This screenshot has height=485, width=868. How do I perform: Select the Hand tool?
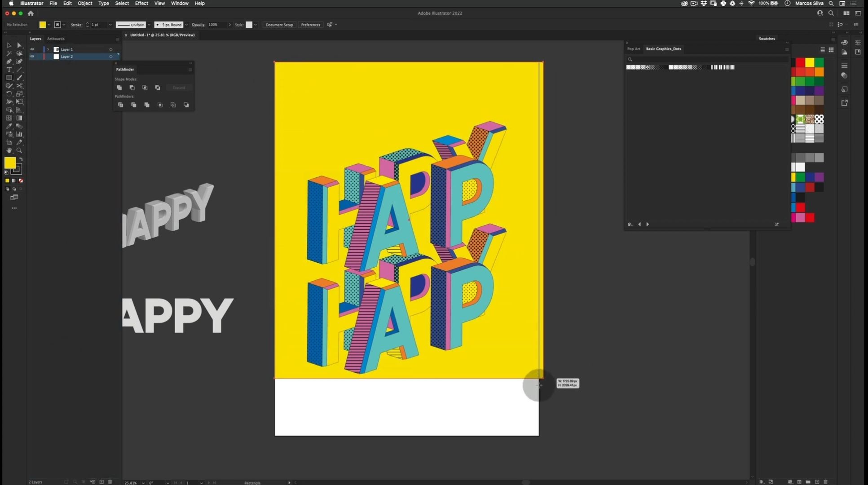(x=9, y=150)
